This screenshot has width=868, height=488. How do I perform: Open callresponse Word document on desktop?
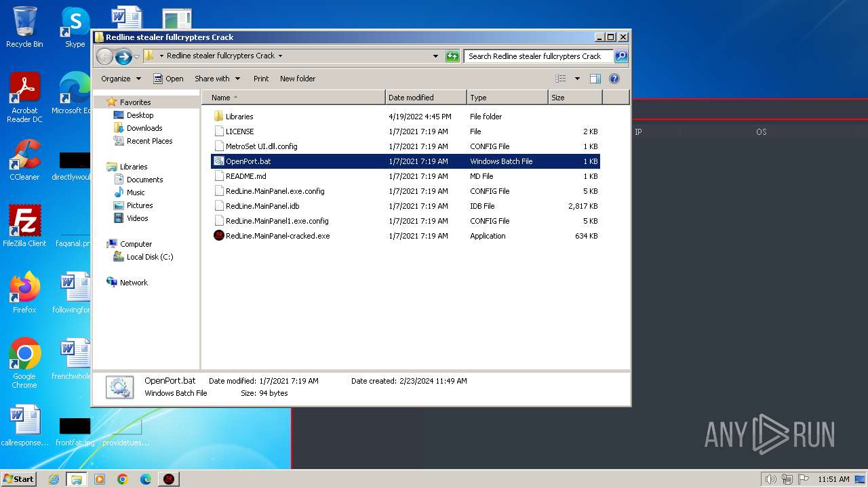(x=24, y=426)
